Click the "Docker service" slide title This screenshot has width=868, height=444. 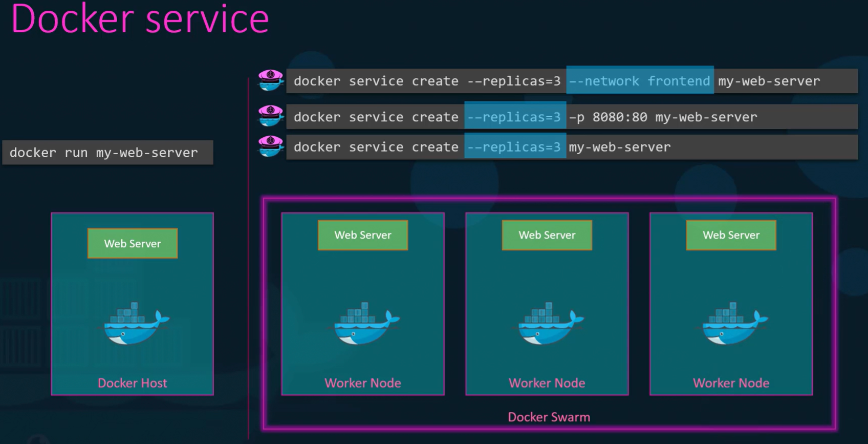(140, 18)
